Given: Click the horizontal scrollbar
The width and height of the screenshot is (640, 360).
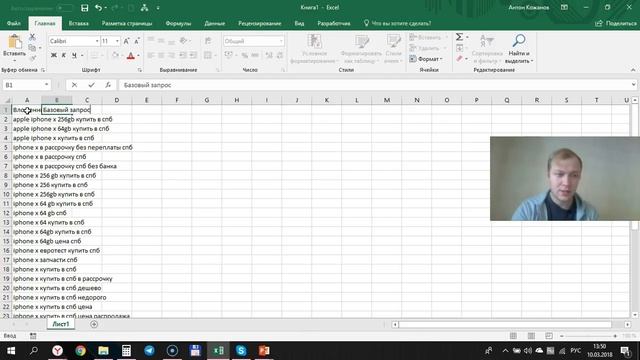Looking at the screenshot, I should click(505, 324).
